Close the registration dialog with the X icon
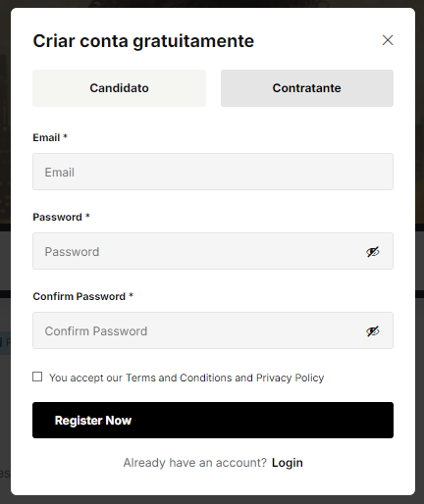This screenshot has height=504, width=424. coord(388,40)
